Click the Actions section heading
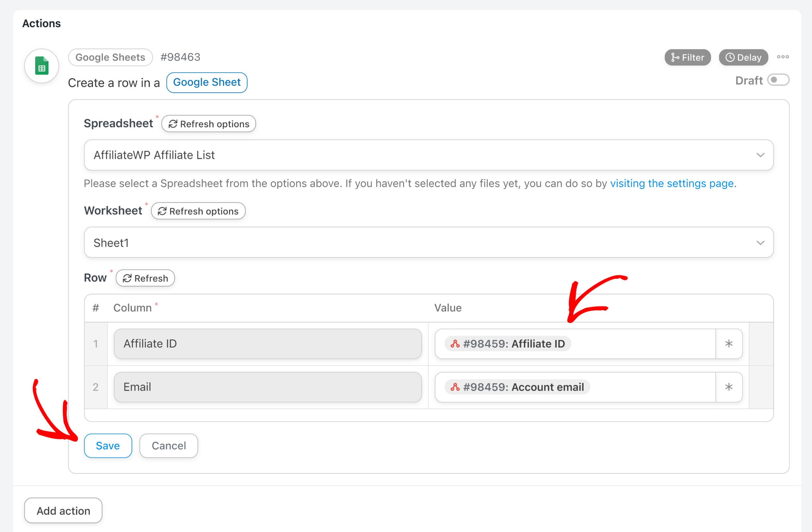The height and width of the screenshot is (532, 812). point(42,23)
